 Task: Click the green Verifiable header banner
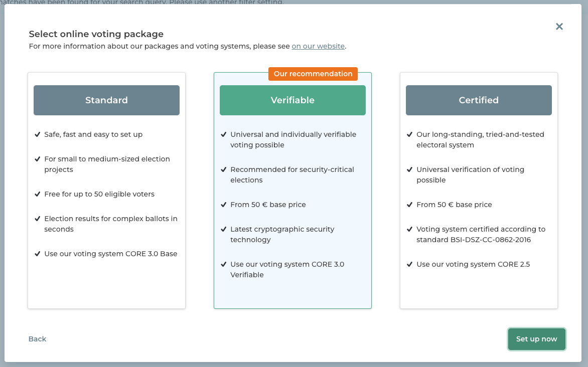click(292, 100)
